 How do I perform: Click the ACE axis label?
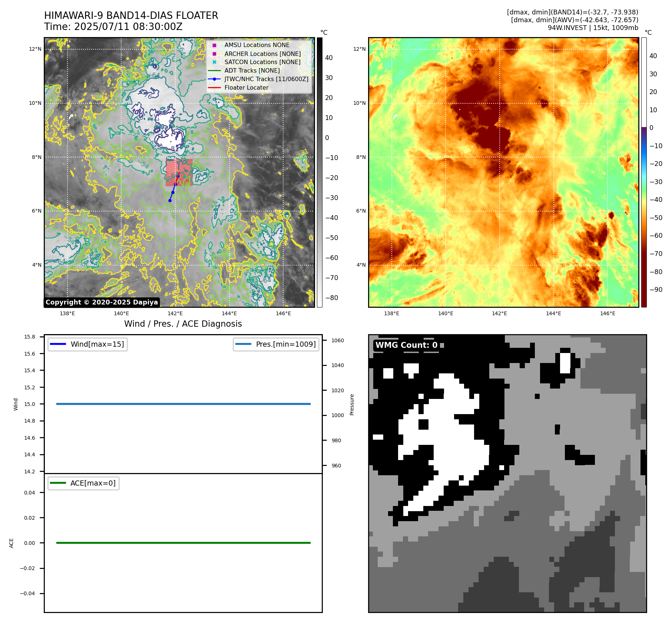pyautogui.click(x=11, y=543)
